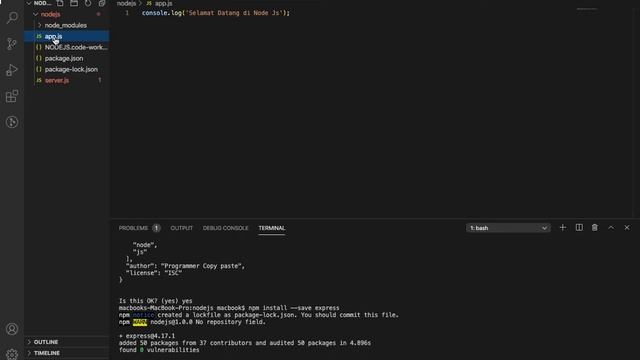The height and width of the screenshot is (360, 640).
Task: Click line number 1 in the gutter
Action: pyautogui.click(x=127, y=13)
